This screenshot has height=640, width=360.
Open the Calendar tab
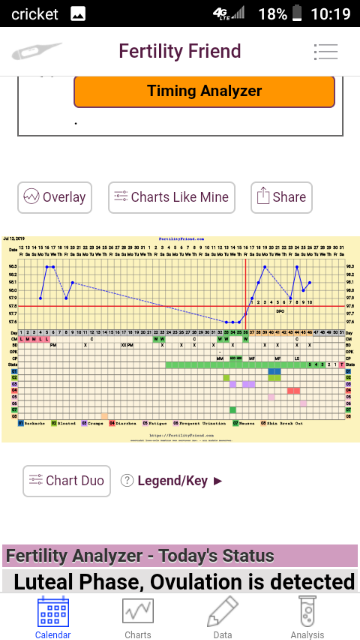(x=53, y=617)
